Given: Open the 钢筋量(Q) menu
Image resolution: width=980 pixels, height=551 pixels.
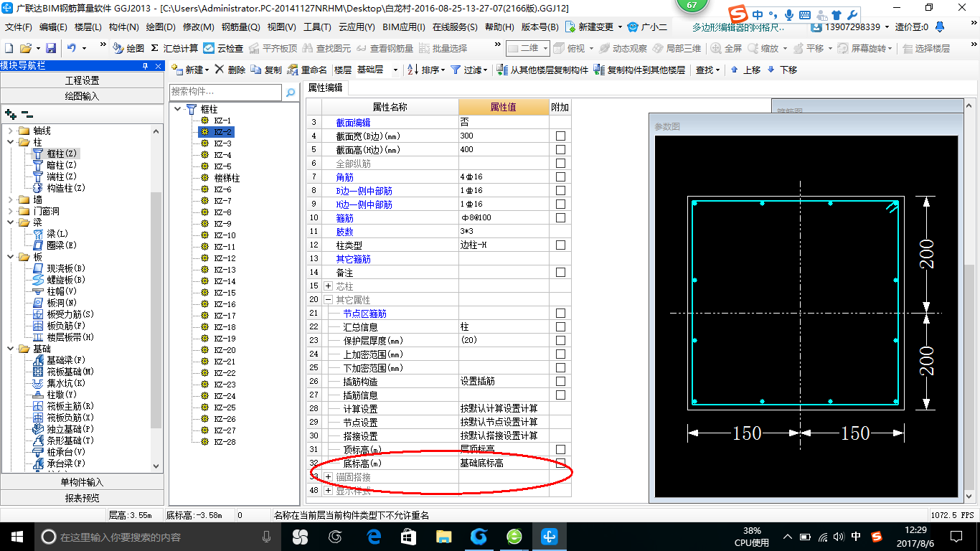Looking at the screenshot, I should [x=240, y=27].
